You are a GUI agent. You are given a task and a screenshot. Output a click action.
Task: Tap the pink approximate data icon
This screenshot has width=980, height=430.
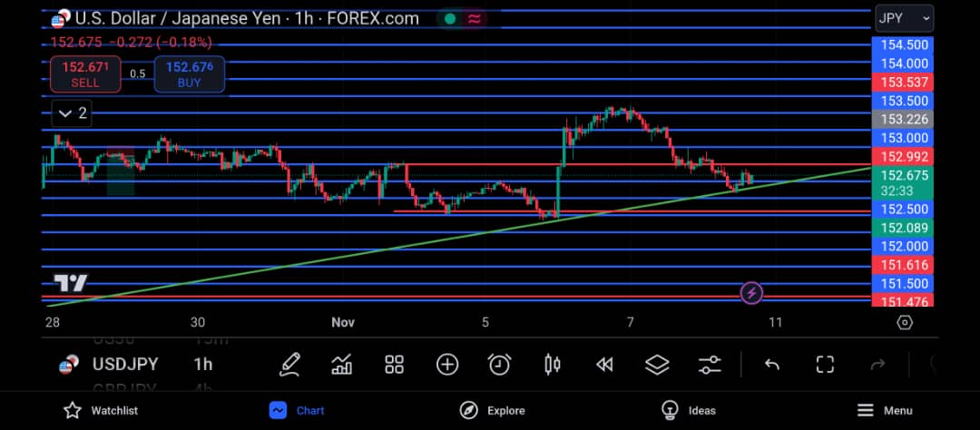tap(475, 19)
